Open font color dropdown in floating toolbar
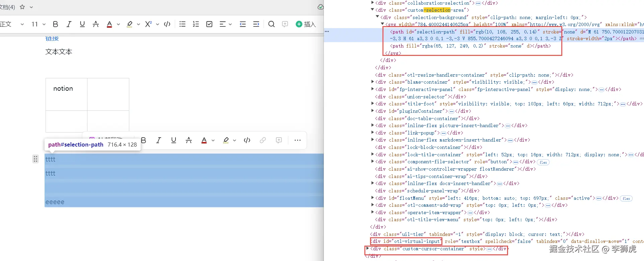The height and width of the screenshot is (261, 644). pos(213,141)
